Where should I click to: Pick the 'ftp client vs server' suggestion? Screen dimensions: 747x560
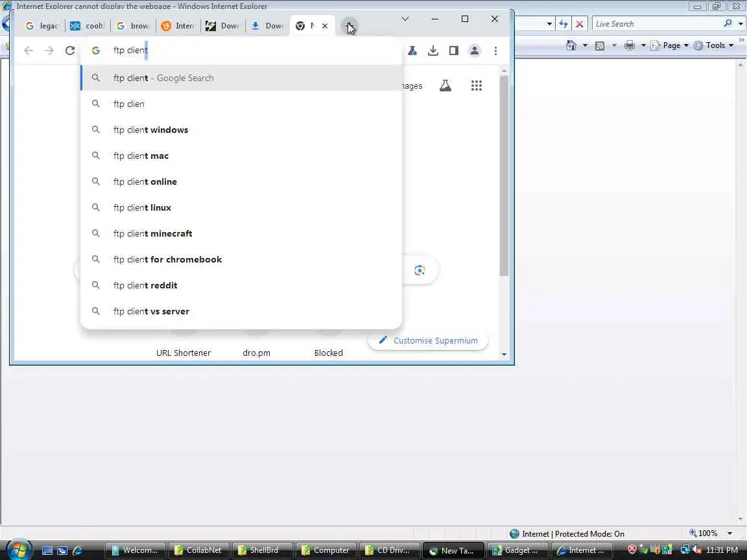click(x=241, y=311)
